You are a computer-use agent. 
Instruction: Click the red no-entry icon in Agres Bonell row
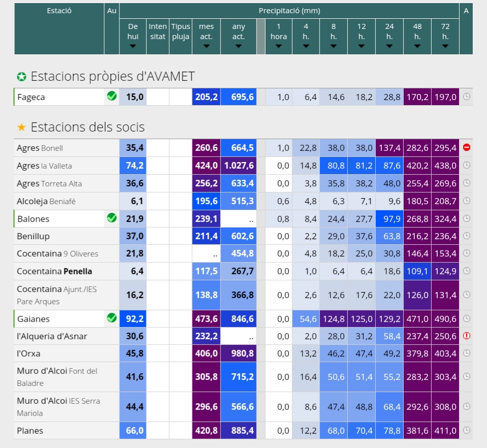pyautogui.click(x=466, y=147)
